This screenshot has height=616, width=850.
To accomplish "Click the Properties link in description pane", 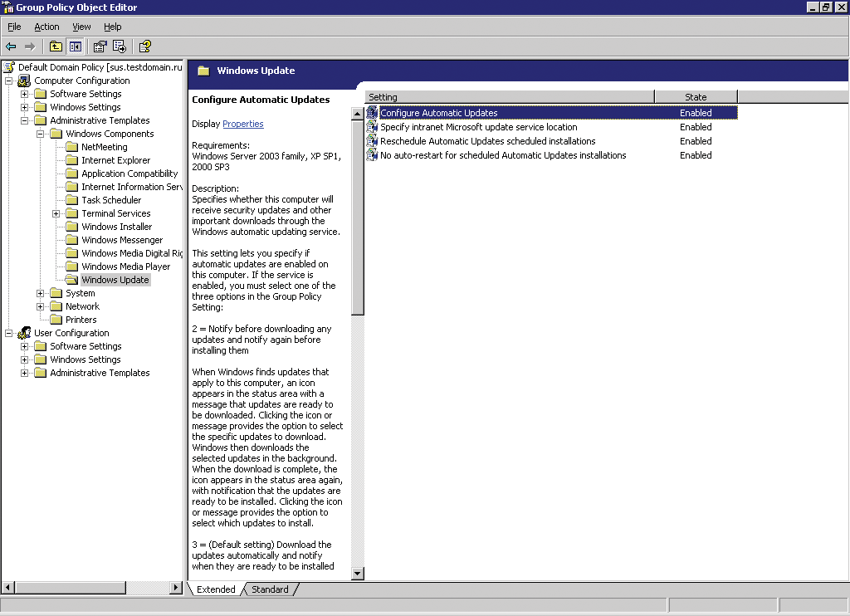I will (x=243, y=124).
